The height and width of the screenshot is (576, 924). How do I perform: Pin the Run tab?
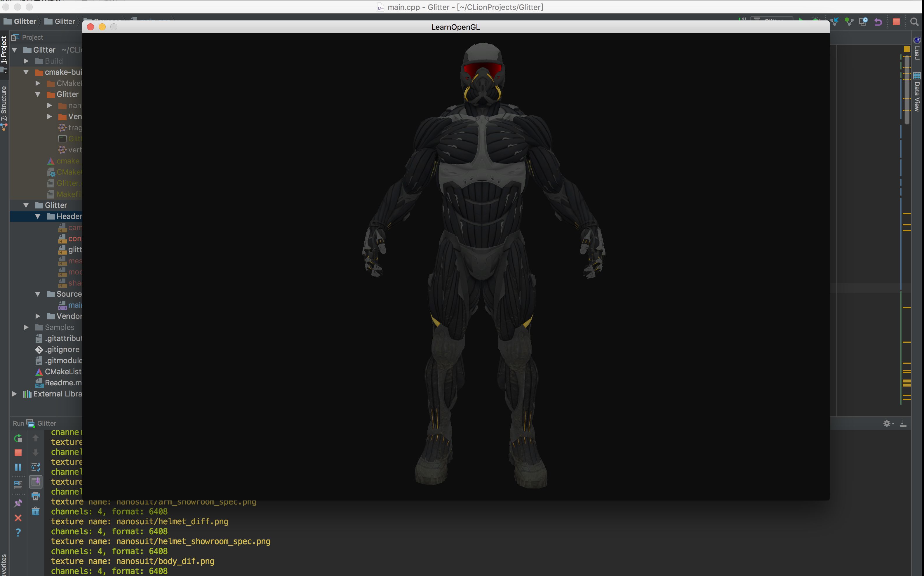[x=18, y=503]
